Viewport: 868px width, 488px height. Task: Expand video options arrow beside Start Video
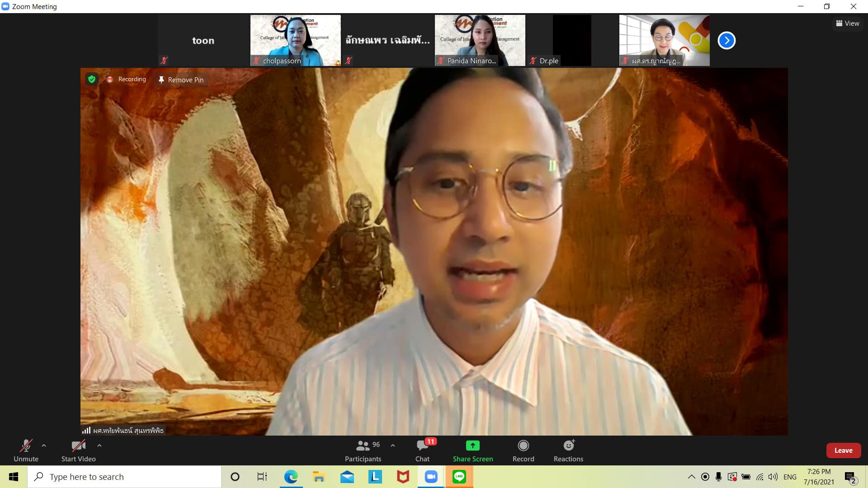pos(99,446)
